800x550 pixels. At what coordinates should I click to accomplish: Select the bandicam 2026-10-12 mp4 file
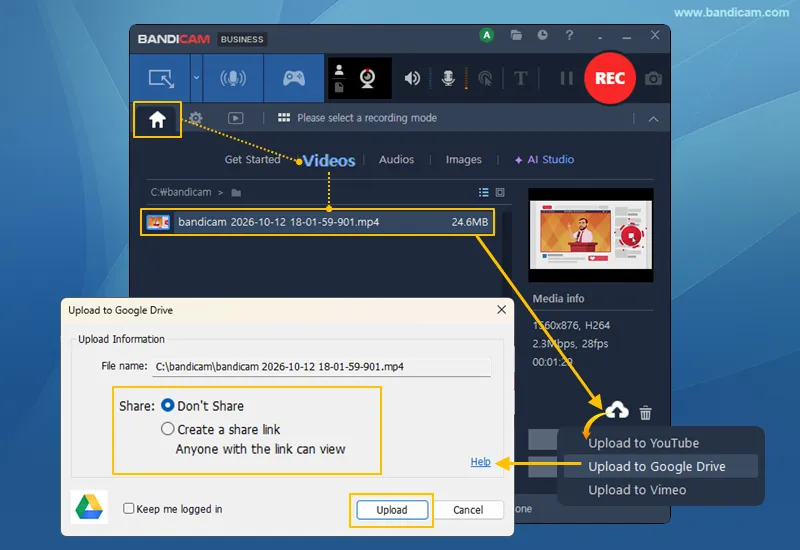[x=317, y=222]
